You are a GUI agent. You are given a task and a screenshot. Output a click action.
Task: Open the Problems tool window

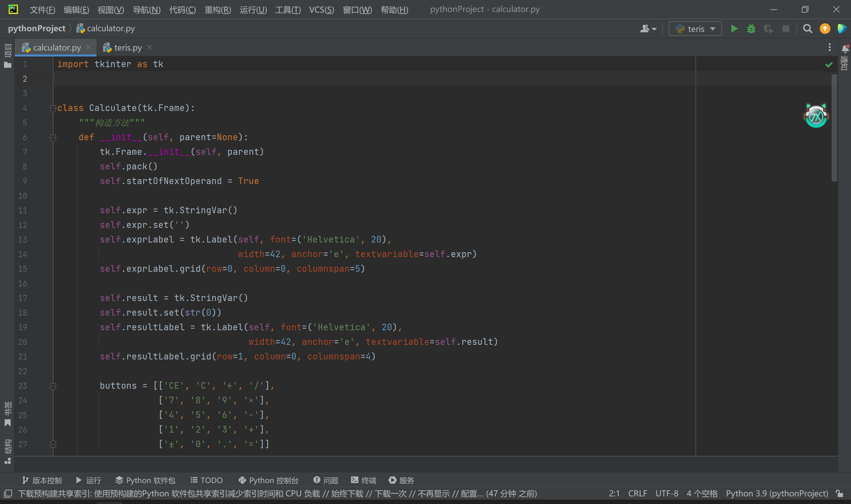(326, 480)
